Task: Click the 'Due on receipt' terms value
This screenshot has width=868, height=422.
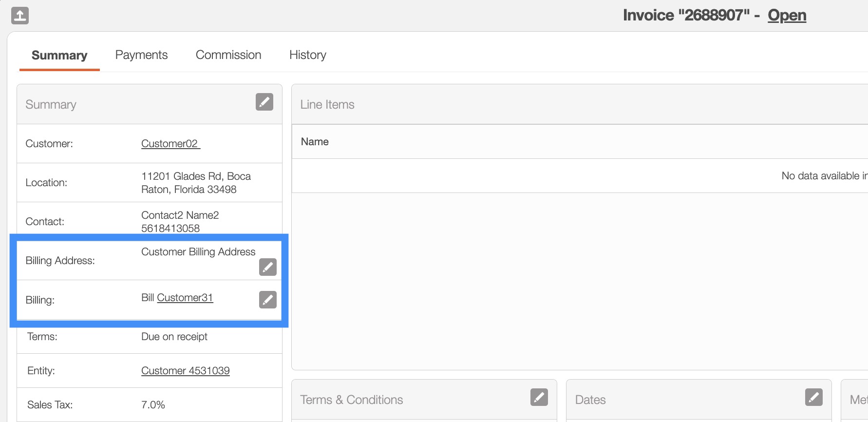Action: (x=174, y=337)
